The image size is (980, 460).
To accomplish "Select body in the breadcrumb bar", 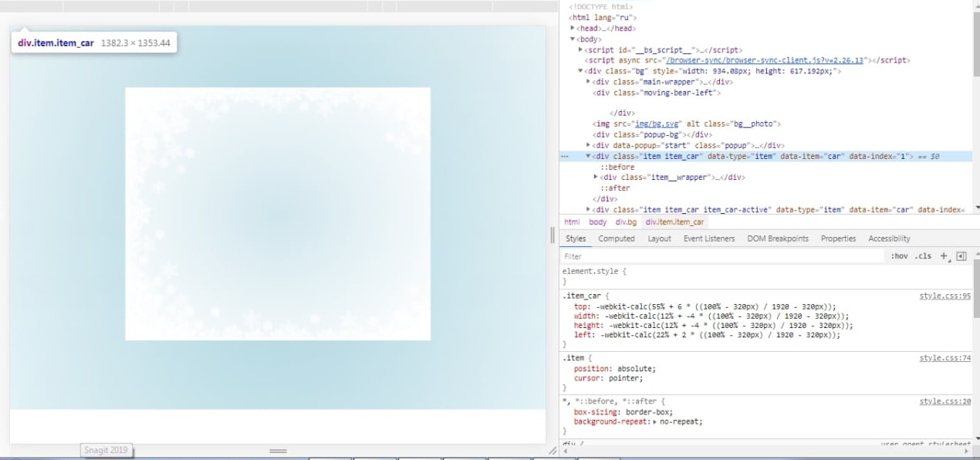I will [x=598, y=222].
